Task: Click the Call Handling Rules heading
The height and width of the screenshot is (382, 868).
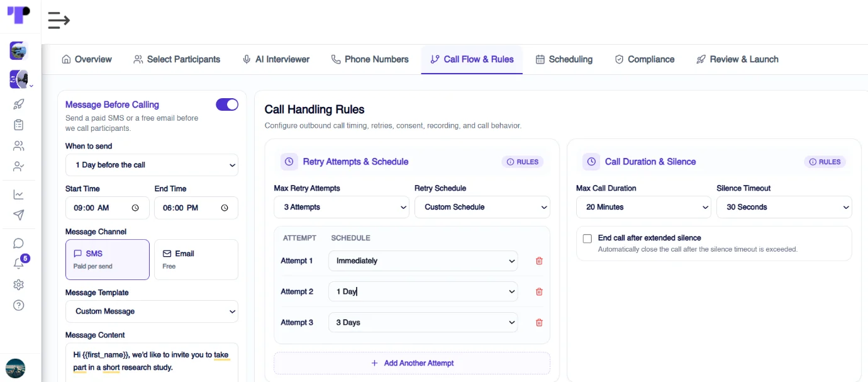Action: 314,110
